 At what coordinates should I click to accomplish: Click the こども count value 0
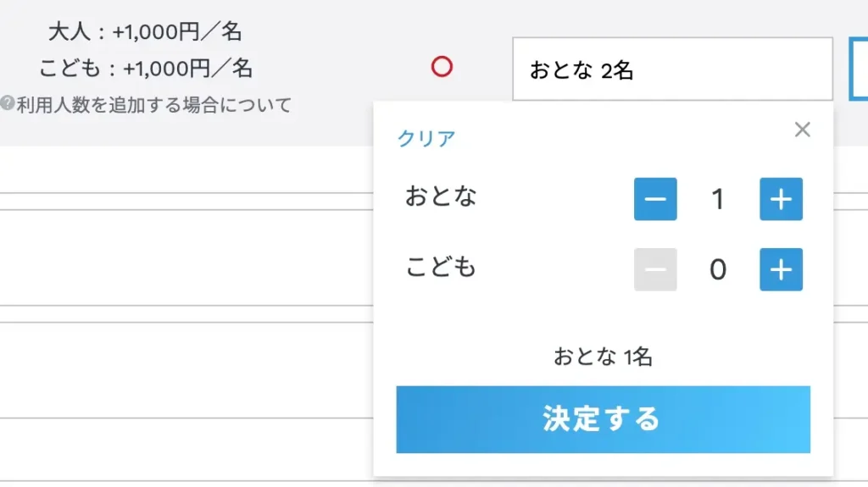click(x=717, y=270)
